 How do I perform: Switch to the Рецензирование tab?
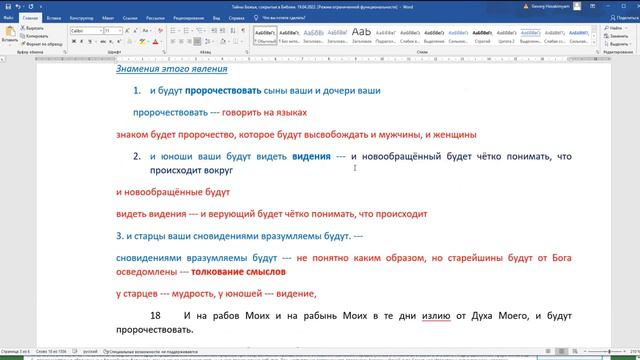click(188, 18)
